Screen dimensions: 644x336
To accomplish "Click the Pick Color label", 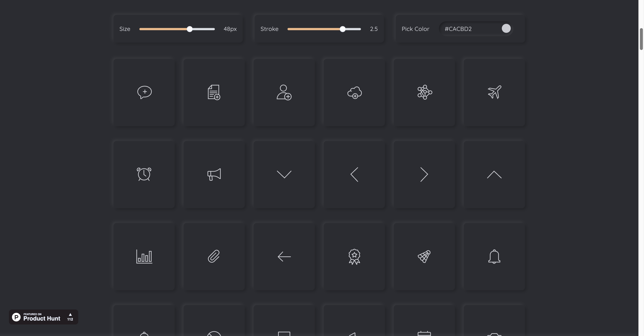I will pos(415,29).
